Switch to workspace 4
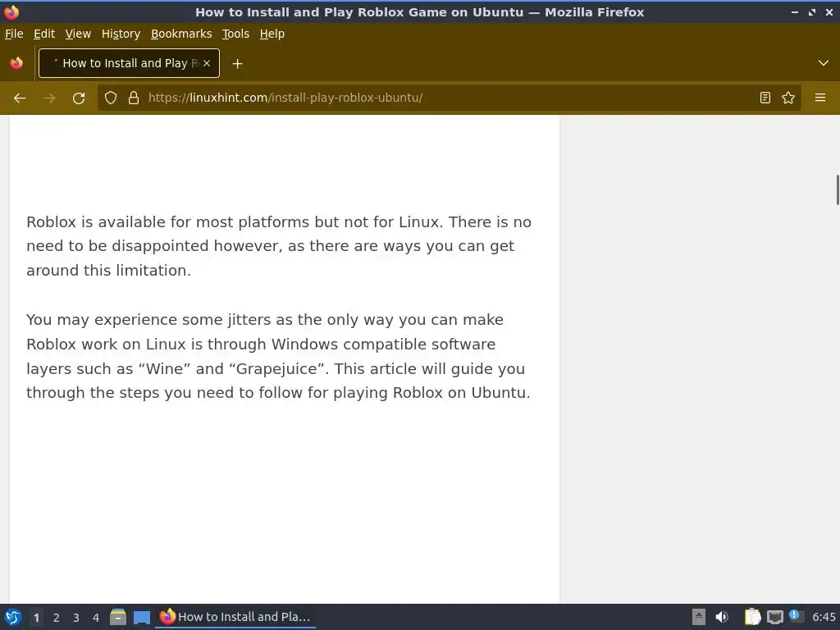The height and width of the screenshot is (630, 840). coord(96,617)
